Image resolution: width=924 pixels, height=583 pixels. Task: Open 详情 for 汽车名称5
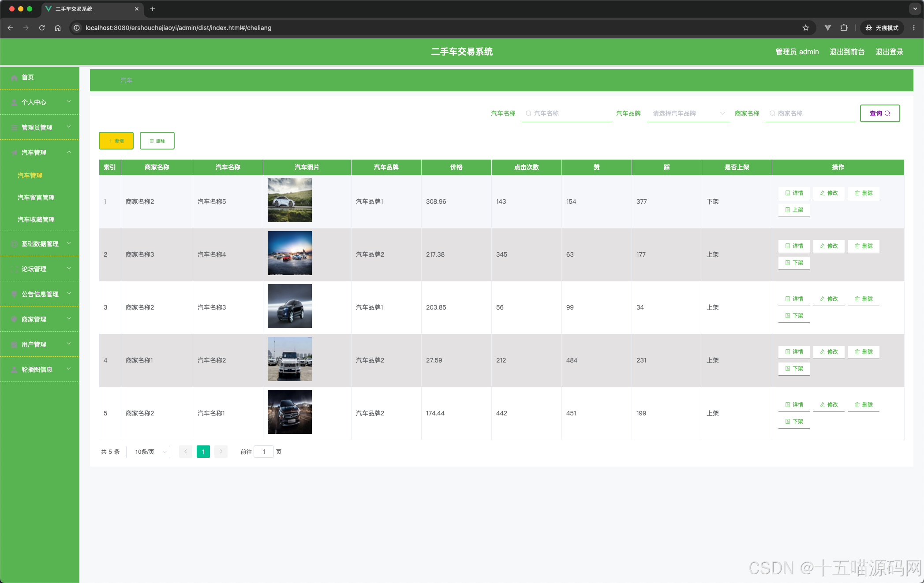point(794,193)
